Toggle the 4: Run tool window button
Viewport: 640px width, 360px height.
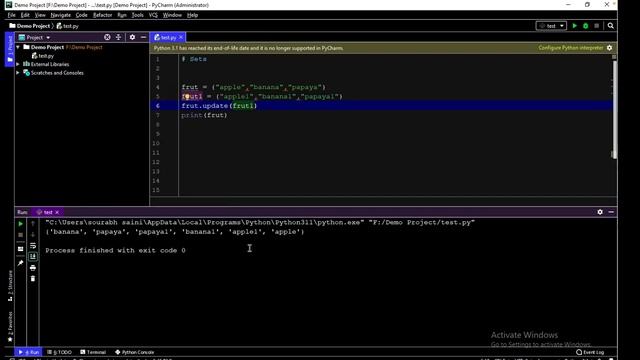(x=28, y=352)
